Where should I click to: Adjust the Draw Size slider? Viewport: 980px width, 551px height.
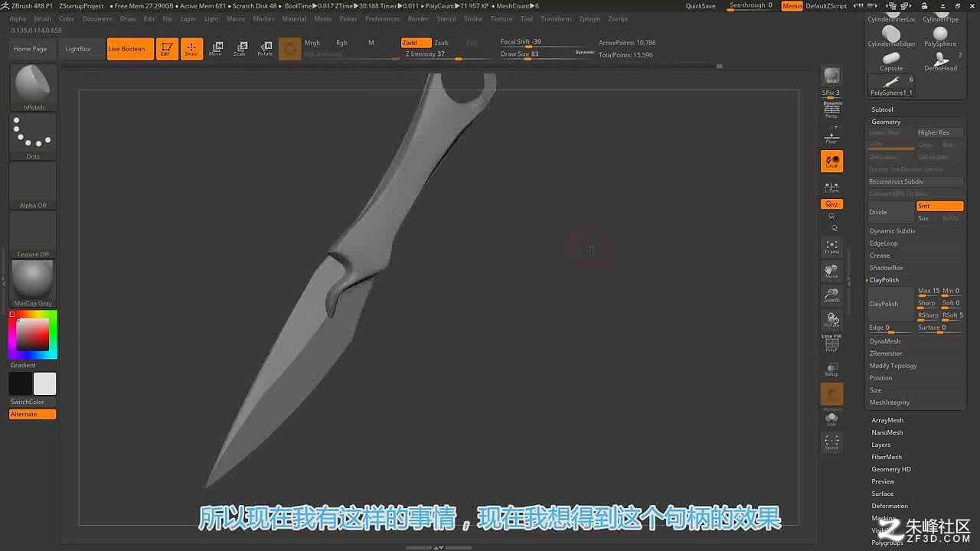pyautogui.click(x=547, y=54)
